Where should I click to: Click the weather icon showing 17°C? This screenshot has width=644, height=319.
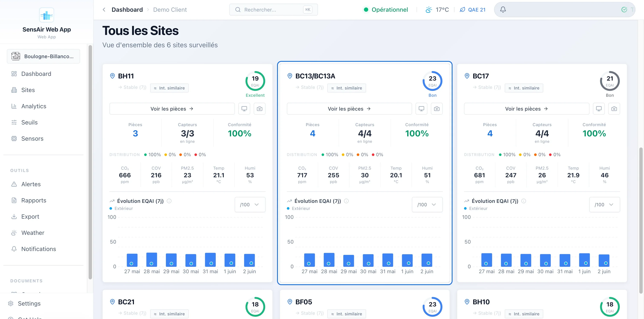pos(429,10)
